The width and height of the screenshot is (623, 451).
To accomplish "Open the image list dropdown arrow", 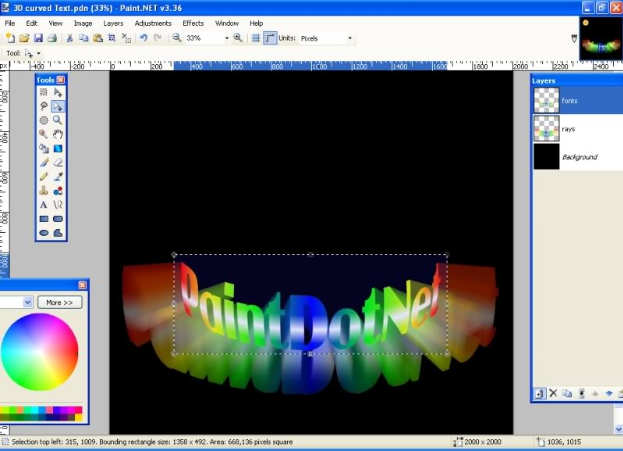I will click(x=574, y=38).
